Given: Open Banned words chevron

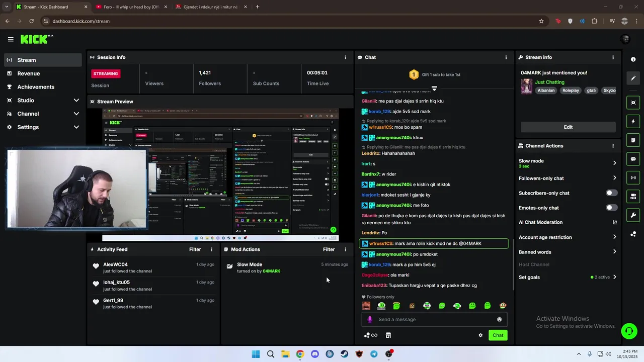Looking at the screenshot, I should (614, 252).
